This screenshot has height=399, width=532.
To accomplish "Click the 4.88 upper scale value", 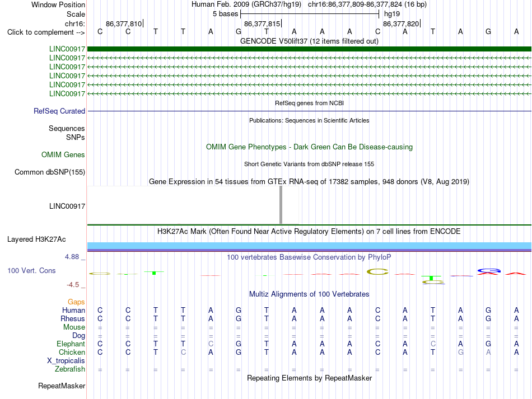I will click(72, 257).
